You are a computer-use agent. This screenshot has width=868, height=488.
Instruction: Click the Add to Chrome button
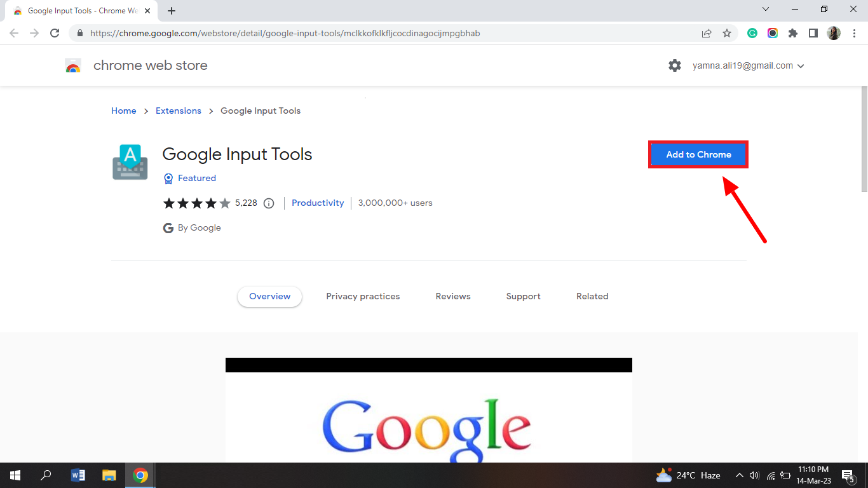click(x=698, y=154)
